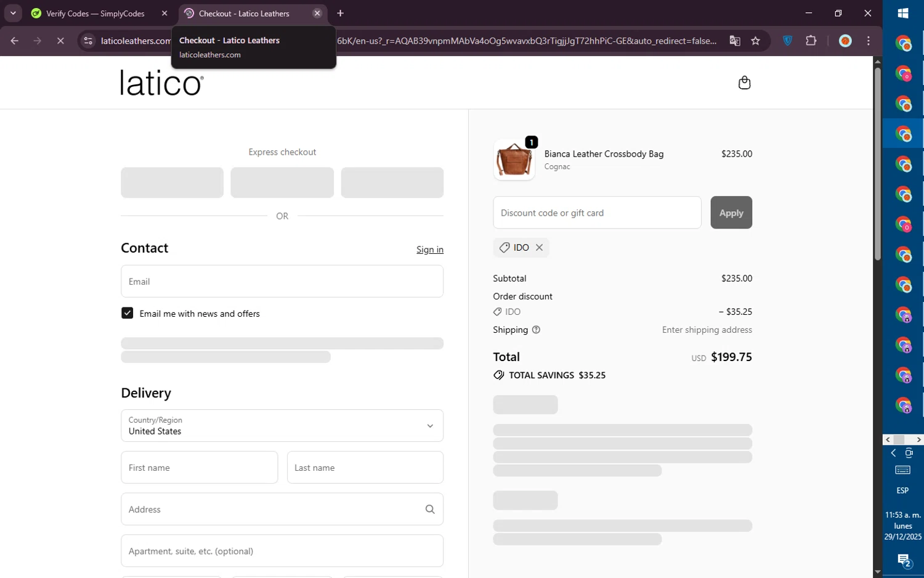Go back to the previous page
This screenshot has width=924, height=578.
[x=15, y=41]
